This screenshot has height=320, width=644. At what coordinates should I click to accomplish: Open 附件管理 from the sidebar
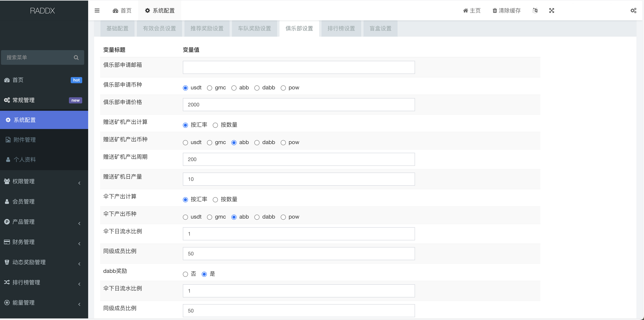[25, 139]
